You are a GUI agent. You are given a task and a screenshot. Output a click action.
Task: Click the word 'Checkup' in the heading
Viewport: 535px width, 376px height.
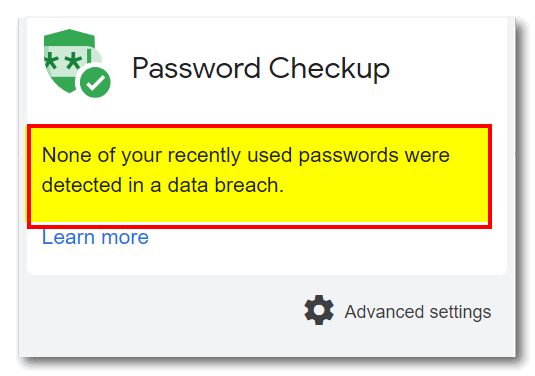tap(329, 69)
